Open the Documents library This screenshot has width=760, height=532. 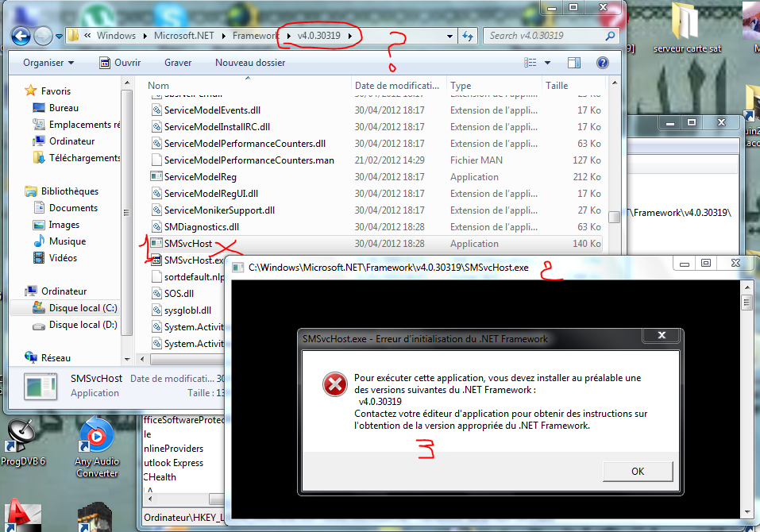[65, 208]
